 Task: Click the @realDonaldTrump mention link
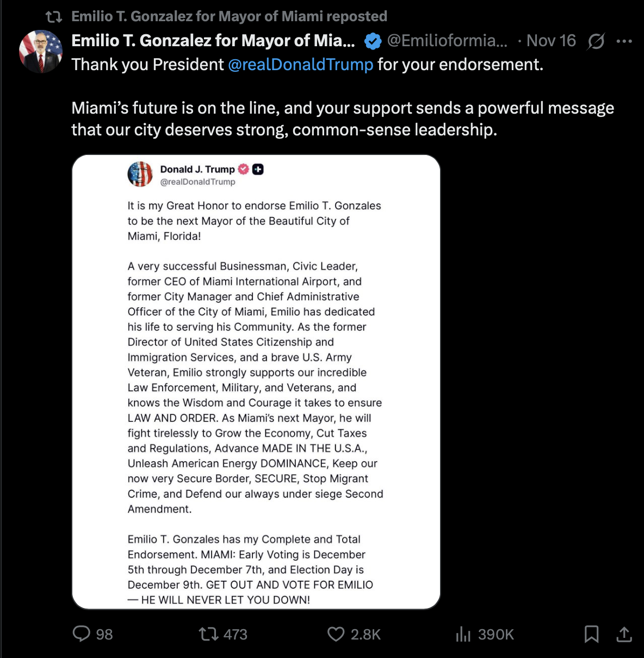coord(301,65)
